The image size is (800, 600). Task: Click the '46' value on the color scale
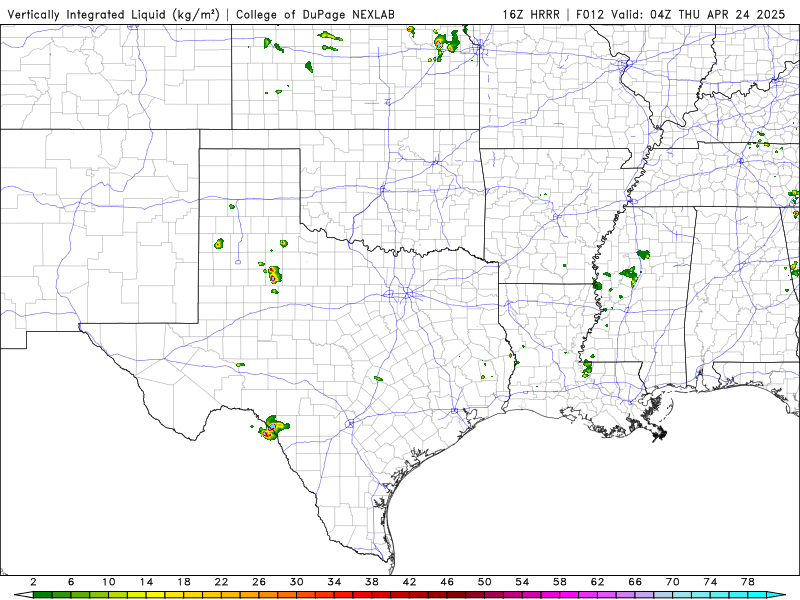(x=447, y=582)
